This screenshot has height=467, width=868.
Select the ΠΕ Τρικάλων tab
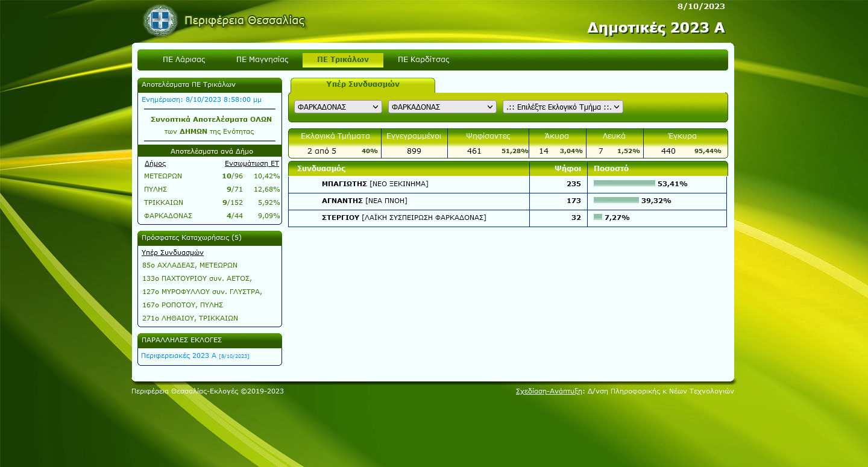343,60
